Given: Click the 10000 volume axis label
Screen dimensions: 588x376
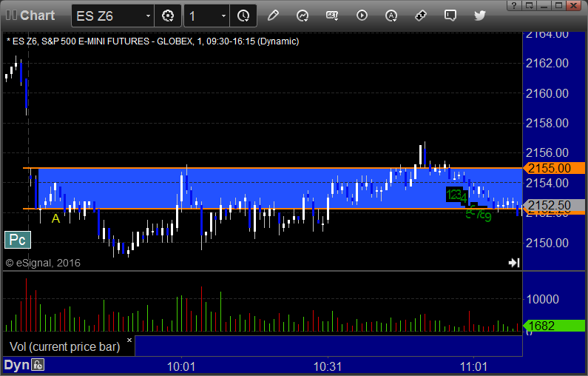Looking at the screenshot, I should 543,299.
